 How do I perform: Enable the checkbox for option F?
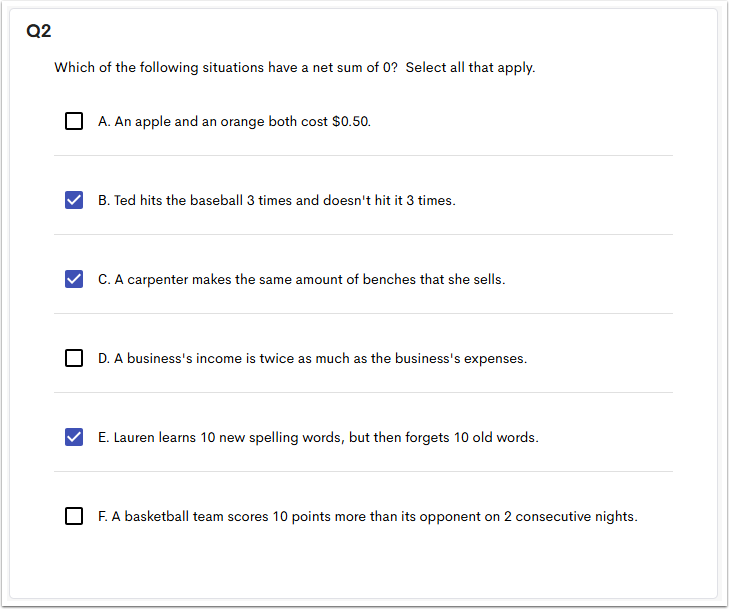[x=74, y=516]
